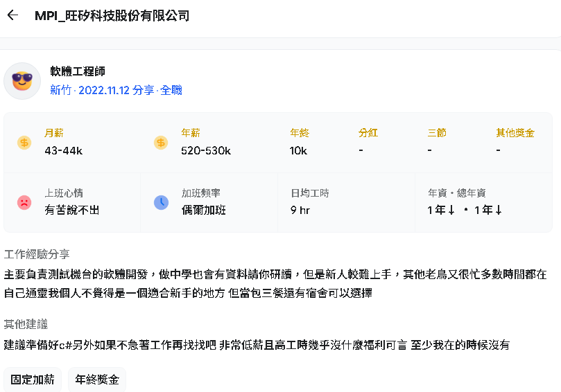Click the advice text starting 建議準備好c#
Screen dimensions: 561x392
coord(257,345)
